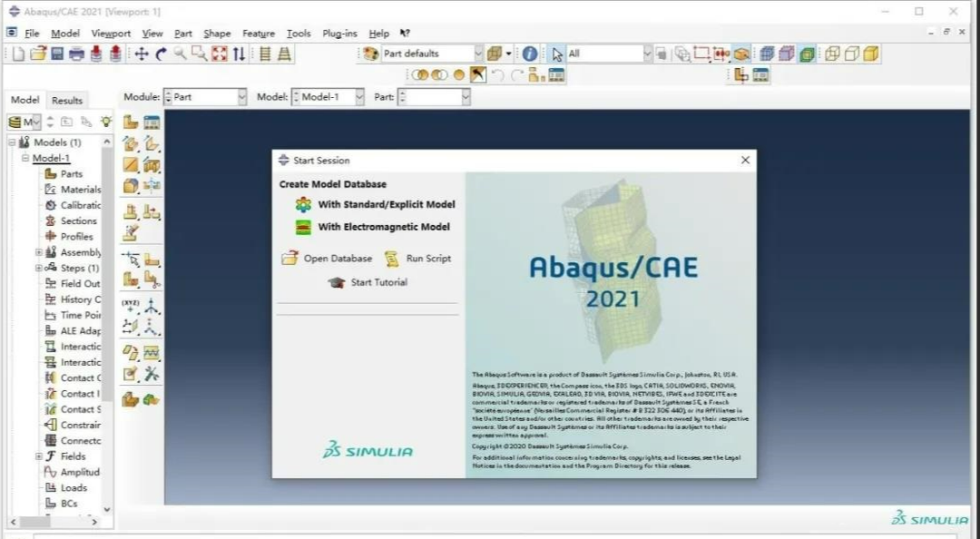Image resolution: width=980 pixels, height=539 pixels.
Task: Open the Plug-ins menu
Action: click(x=339, y=34)
